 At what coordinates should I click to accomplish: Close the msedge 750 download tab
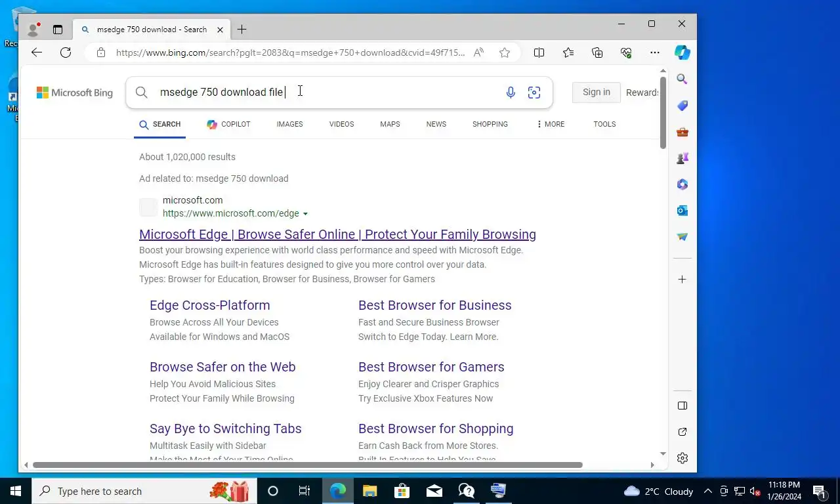point(220,30)
